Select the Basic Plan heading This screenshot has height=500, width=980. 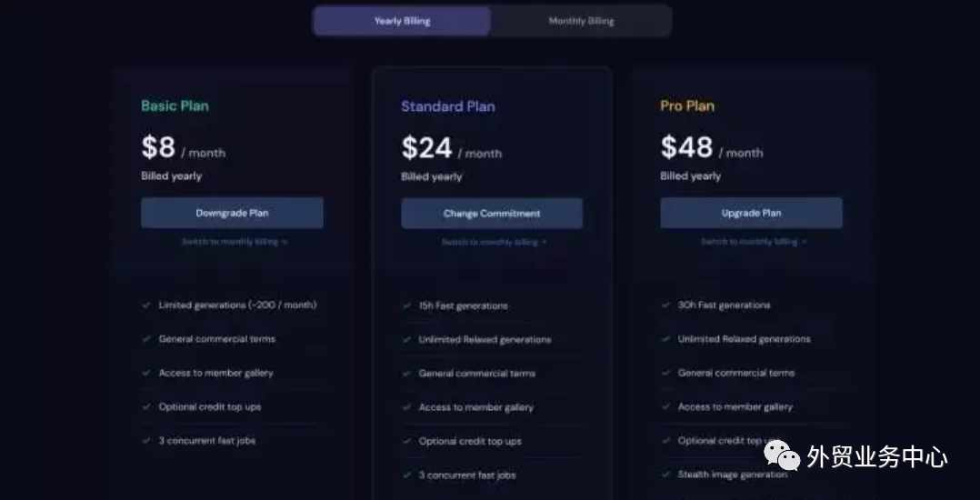pyautogui.click(x=175, y=105)
